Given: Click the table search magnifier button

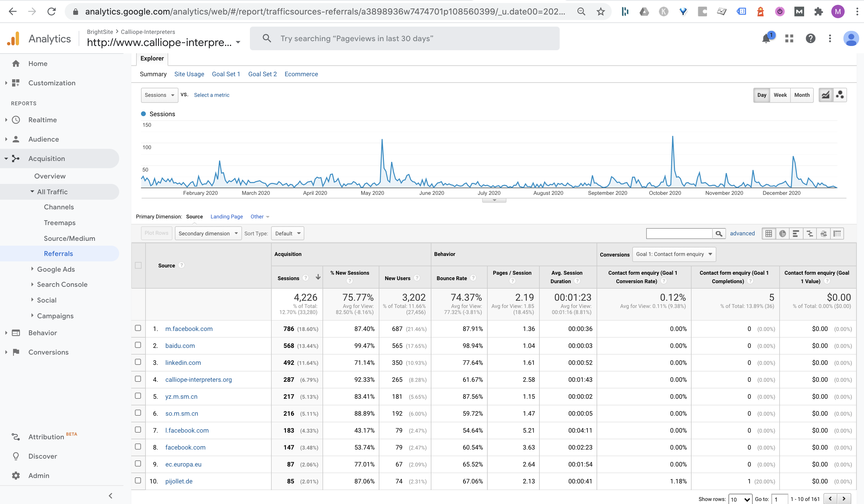Looking at the screenshot, I should click(718, 234).
